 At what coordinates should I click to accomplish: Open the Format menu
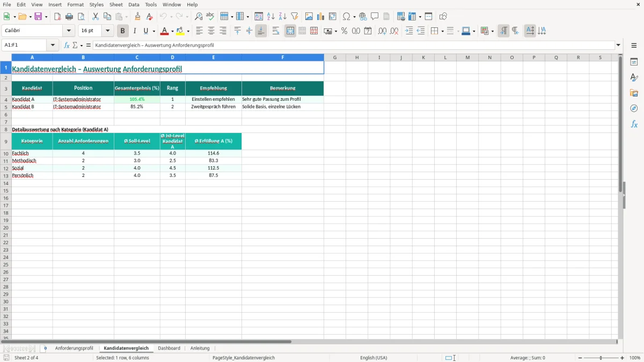click(76, 4)
